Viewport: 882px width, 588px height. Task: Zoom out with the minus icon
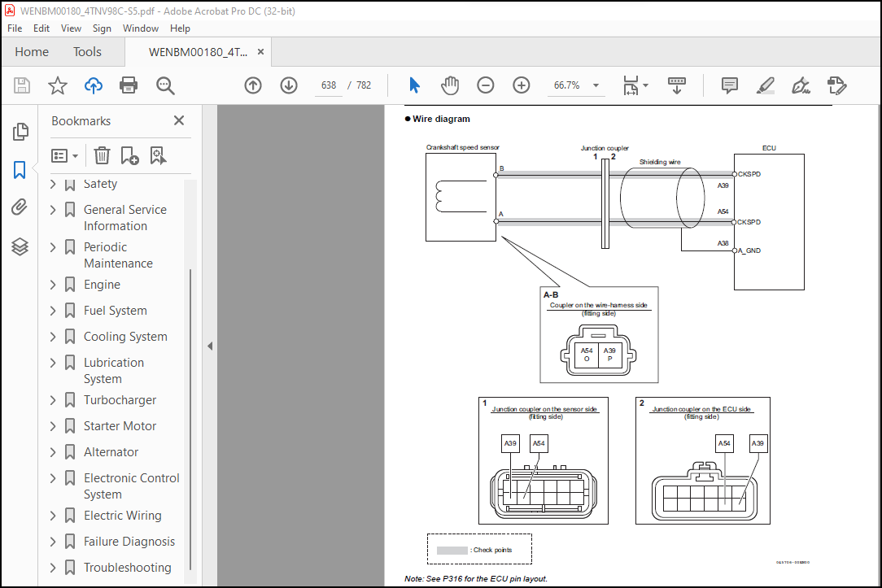pyautogui.click(x=486, y=85)
